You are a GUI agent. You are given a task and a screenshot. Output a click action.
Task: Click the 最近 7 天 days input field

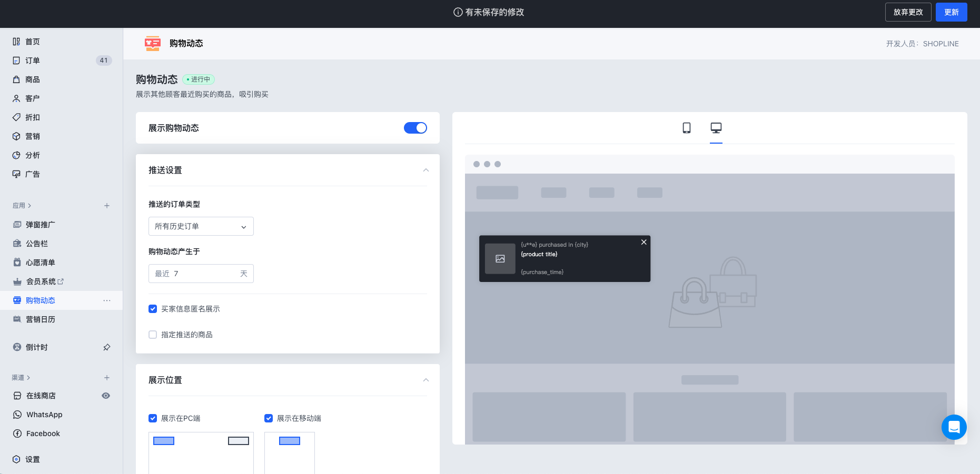pyautogui.click(x=201, y=274)
